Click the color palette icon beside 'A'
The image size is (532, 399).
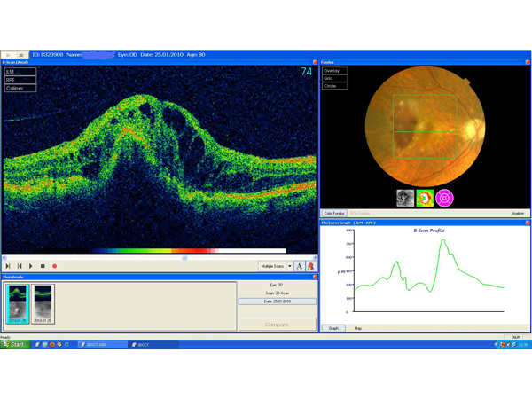pos(311,266)
